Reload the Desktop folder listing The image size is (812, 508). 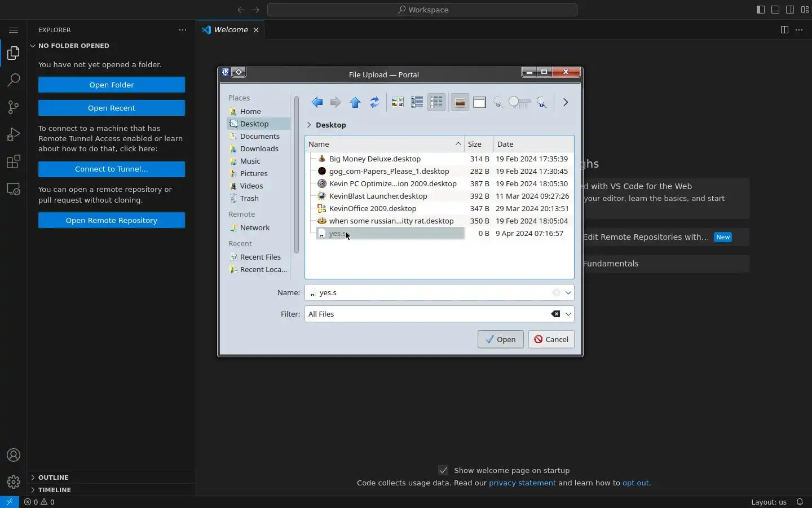(x=374, y=102)
